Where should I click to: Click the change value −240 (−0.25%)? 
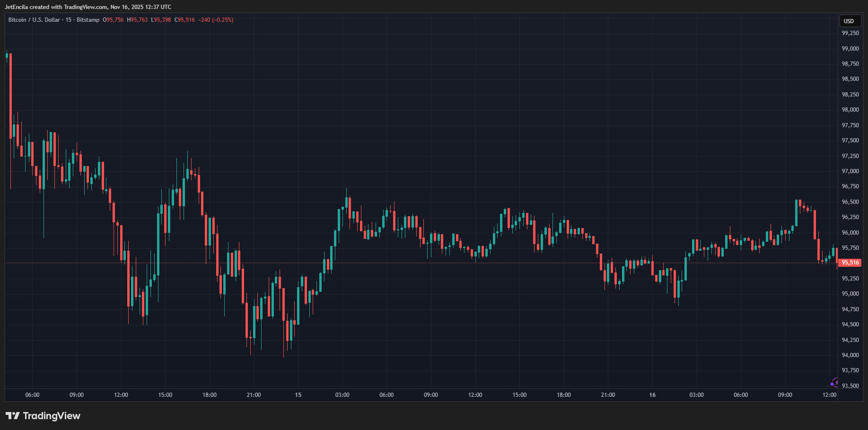(216, 20)
